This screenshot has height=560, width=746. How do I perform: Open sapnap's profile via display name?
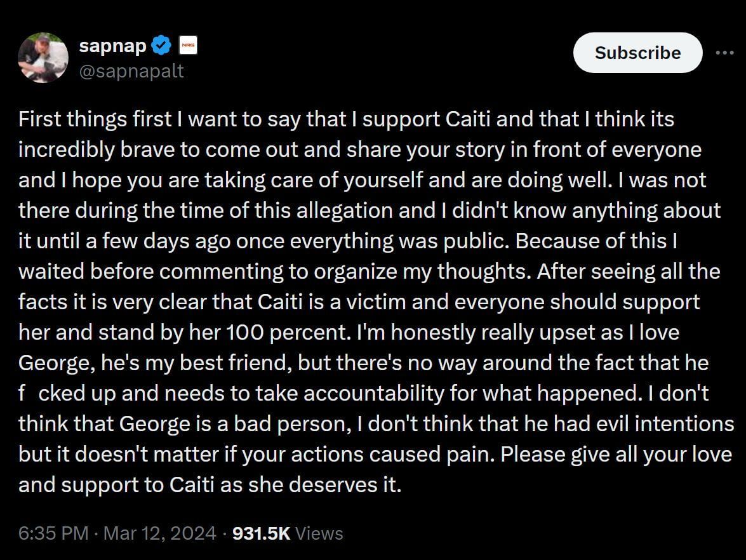[x=112, y=45]
